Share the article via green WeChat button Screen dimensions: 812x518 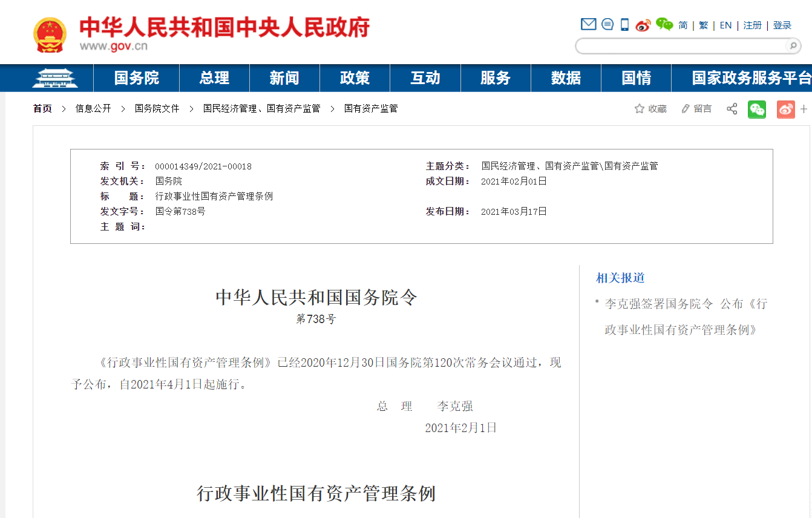click(x=756, y=110)
